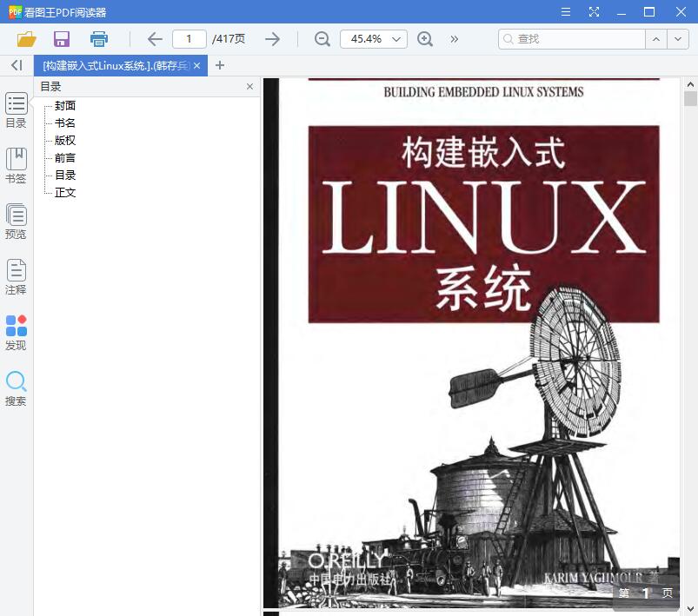Show more toolbar tools with the double chevron
The width and height of the screenshot is (698, 616).
point(454,39)
